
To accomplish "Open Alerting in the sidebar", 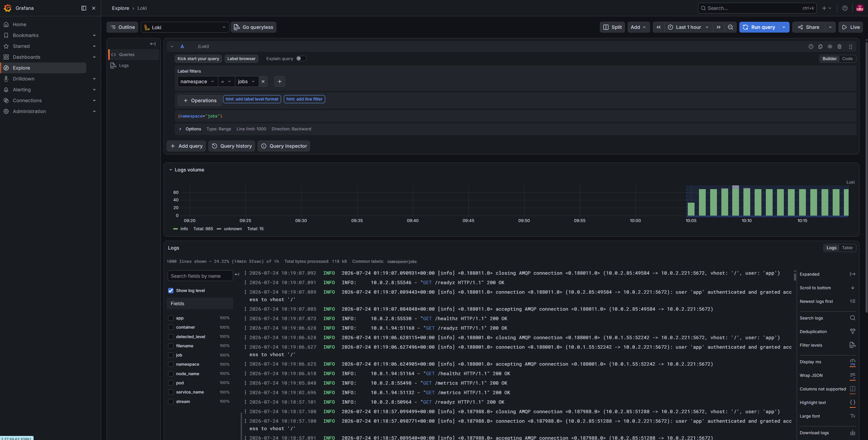I will tap(22, 90).
